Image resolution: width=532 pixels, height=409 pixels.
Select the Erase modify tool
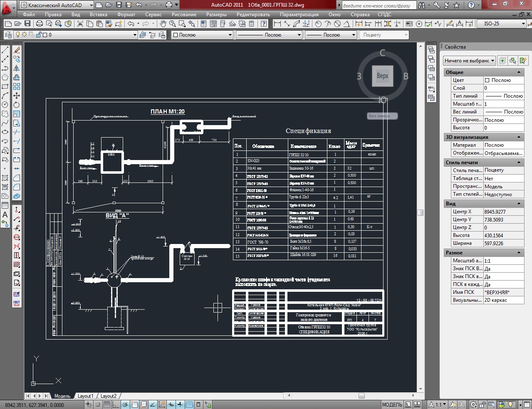17,50
